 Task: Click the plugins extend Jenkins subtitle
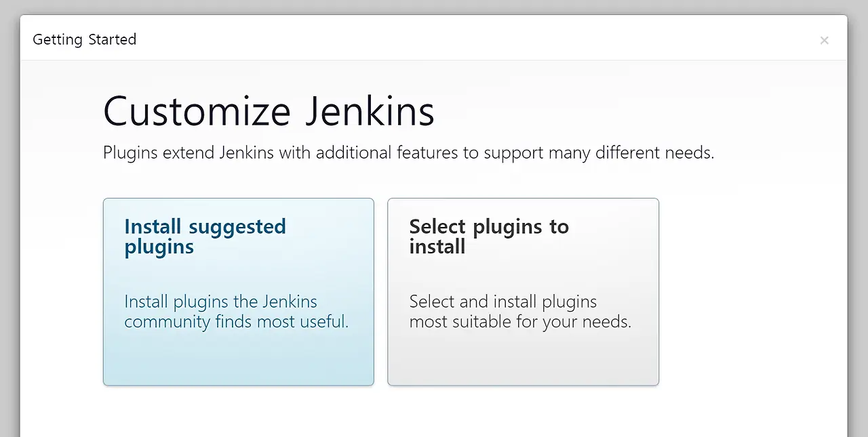[408, 152]
